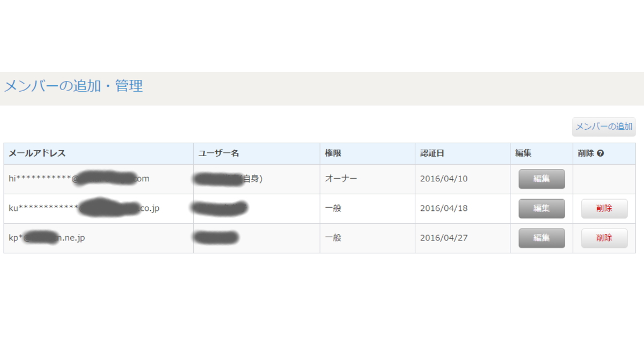Delete the member authenticated on 2016/04/18

pyautogui.click(x=604, y=209)
